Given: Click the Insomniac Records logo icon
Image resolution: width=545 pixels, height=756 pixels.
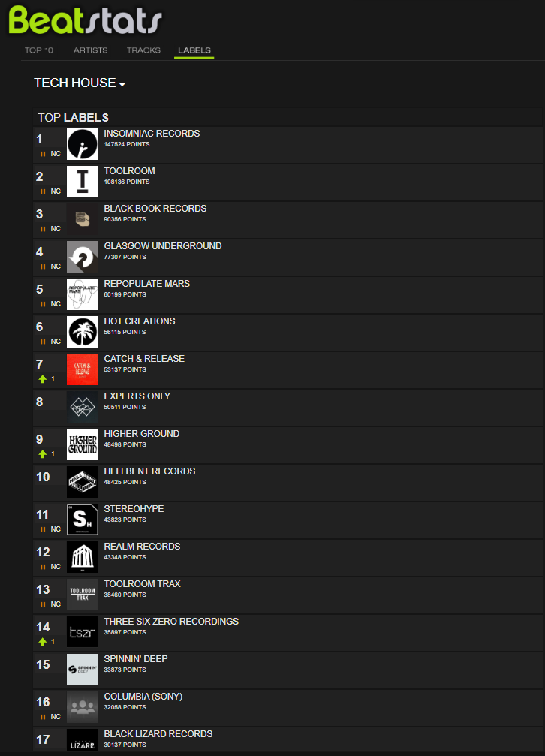Looking at the screenshot, I should [x=83, y=144].
